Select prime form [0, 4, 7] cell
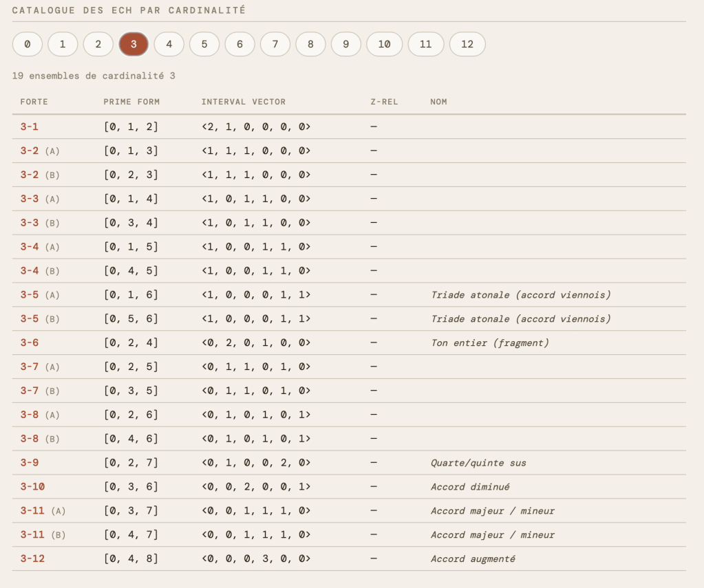Screen dimensions: 704x588 tap(131, 534)
